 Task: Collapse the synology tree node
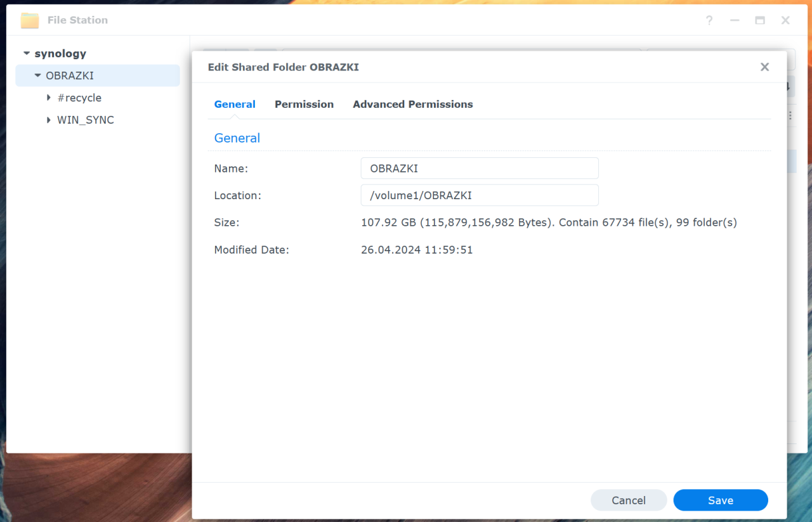(x=27, y=53)
